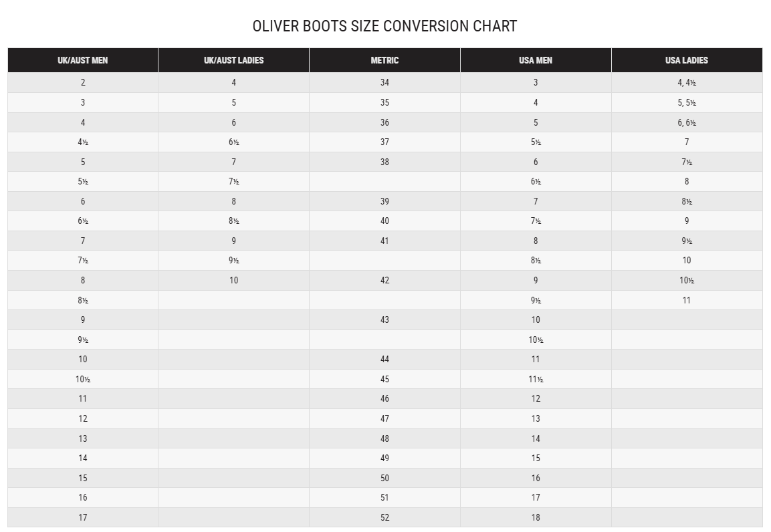Image resolution: width=771 pixels, height=532 pixels.
Task: Select USA Ladies 6, 6½ cell
Action: coord(687,122)
